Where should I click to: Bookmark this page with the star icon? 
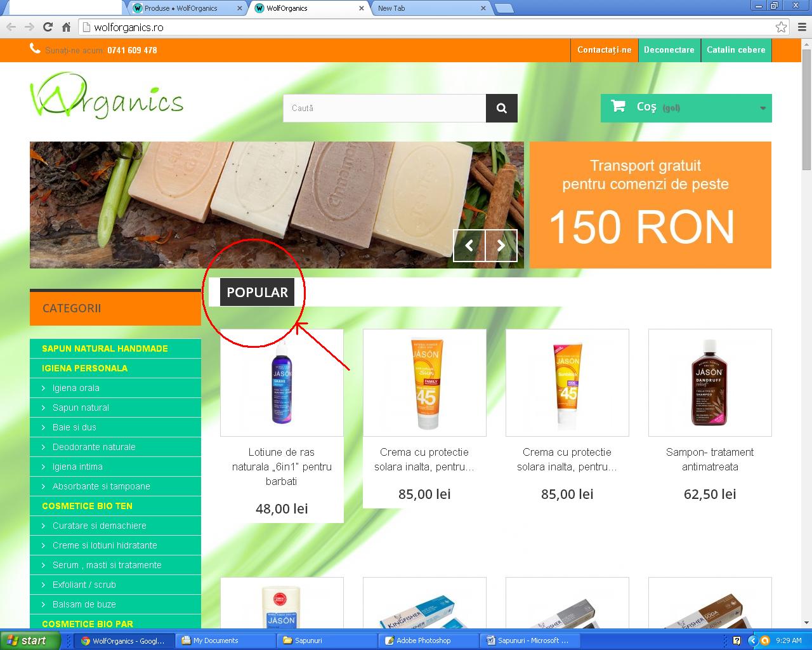(x=781, y=27)
